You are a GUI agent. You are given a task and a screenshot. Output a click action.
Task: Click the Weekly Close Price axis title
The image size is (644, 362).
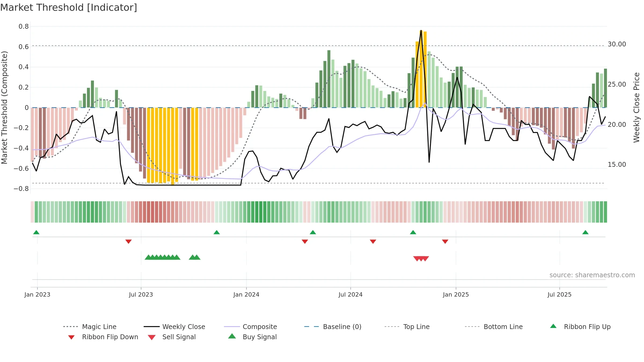pyautogui.click(x=636, y=108)
